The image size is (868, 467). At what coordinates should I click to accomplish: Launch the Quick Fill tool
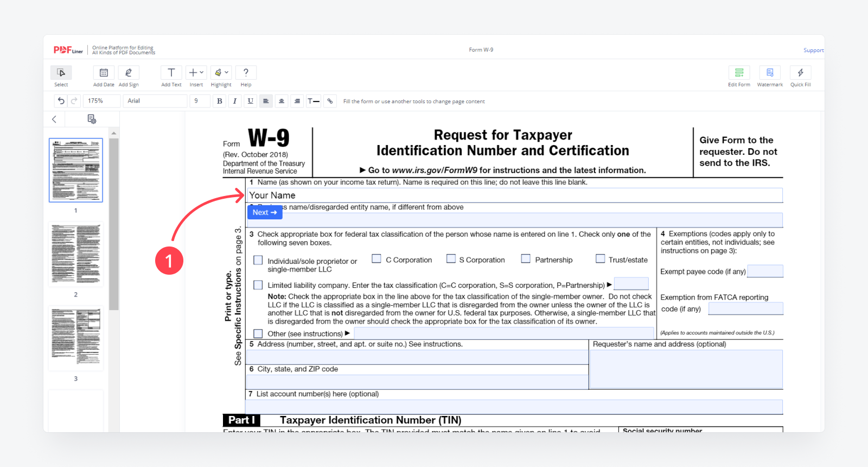tap(801, 73)
